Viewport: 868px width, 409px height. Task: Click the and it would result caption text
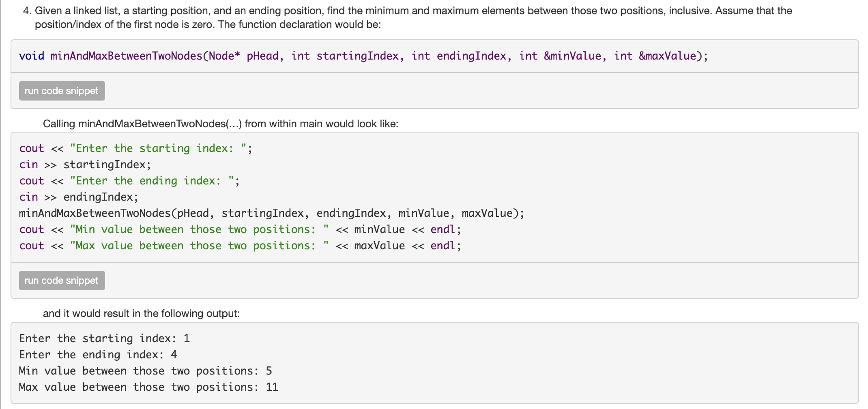(141, 313)
